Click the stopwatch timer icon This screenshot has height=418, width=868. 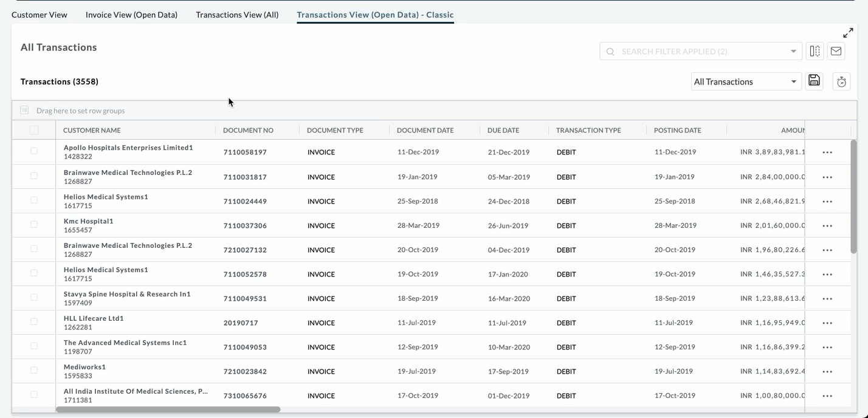841,82
